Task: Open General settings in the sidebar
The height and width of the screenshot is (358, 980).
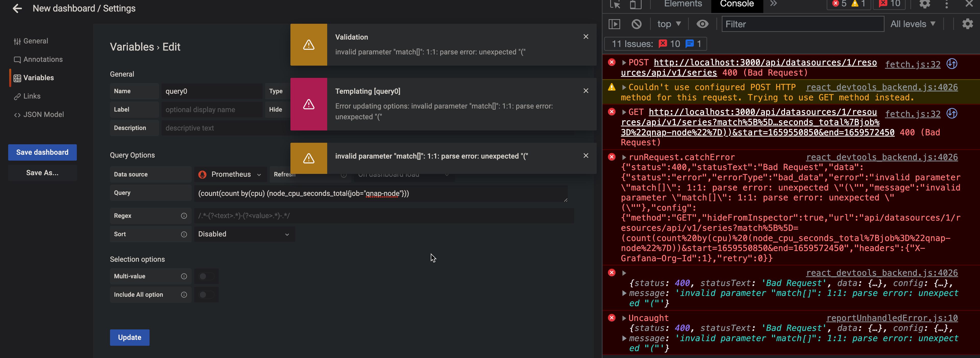Action: [x=35, y=41]
